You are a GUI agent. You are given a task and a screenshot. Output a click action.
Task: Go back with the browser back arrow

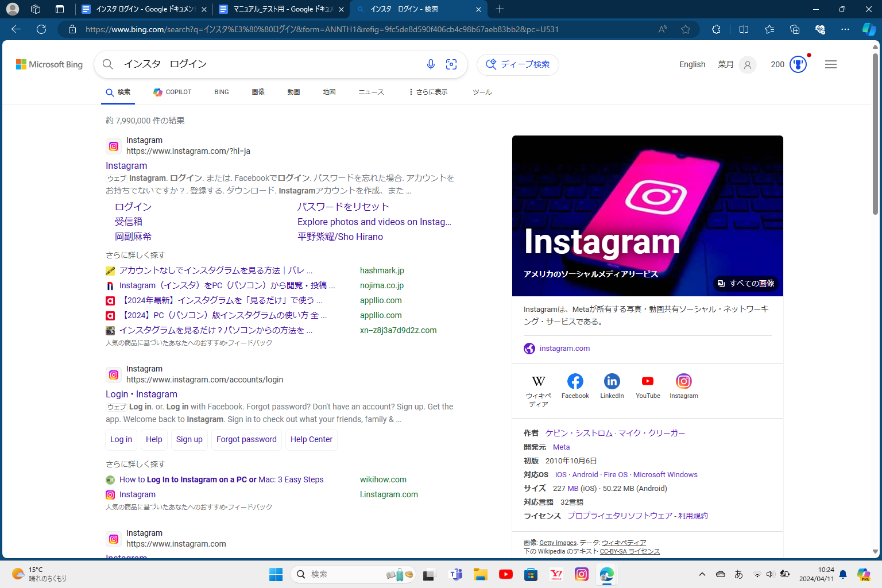click(16, 29)
